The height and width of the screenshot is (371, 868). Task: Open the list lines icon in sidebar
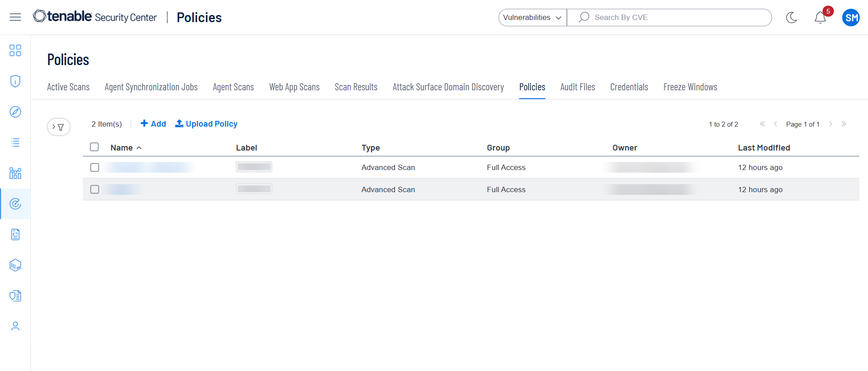(x=15, y=143)
